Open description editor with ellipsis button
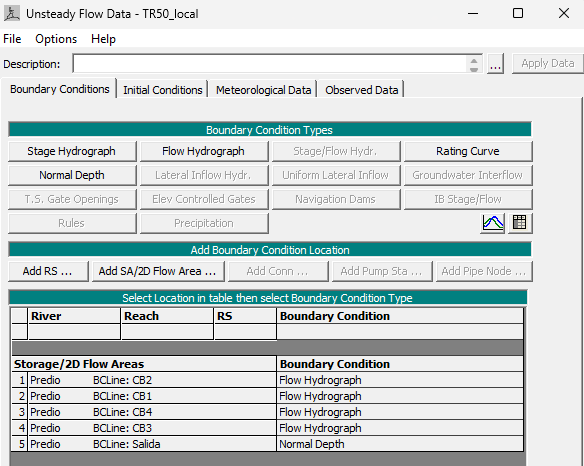The image size is (584, 466). (x=495, y=64)
